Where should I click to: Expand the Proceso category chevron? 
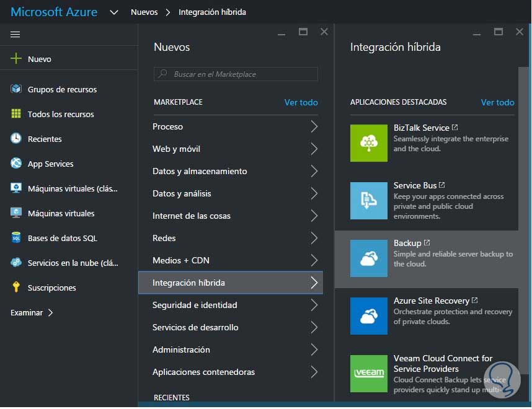[x=314, y=126]
